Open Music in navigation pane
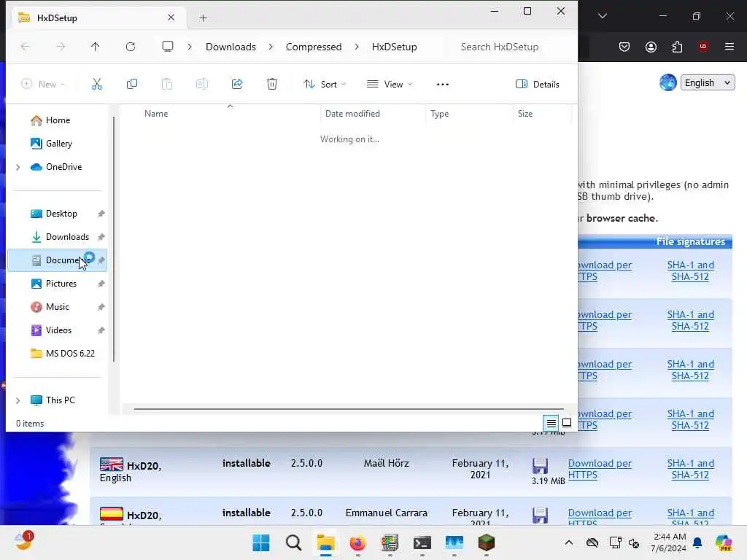 pos(57,307)
